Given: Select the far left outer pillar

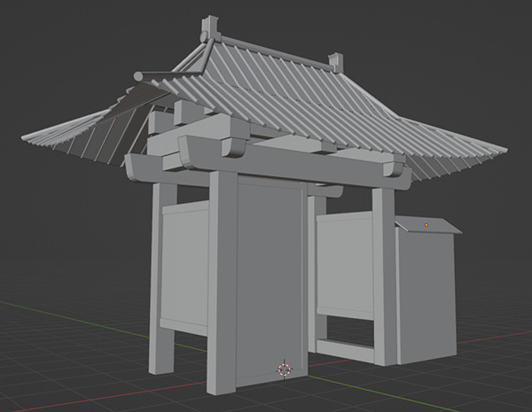Looking at the screenshot, I should click(161, 275).
